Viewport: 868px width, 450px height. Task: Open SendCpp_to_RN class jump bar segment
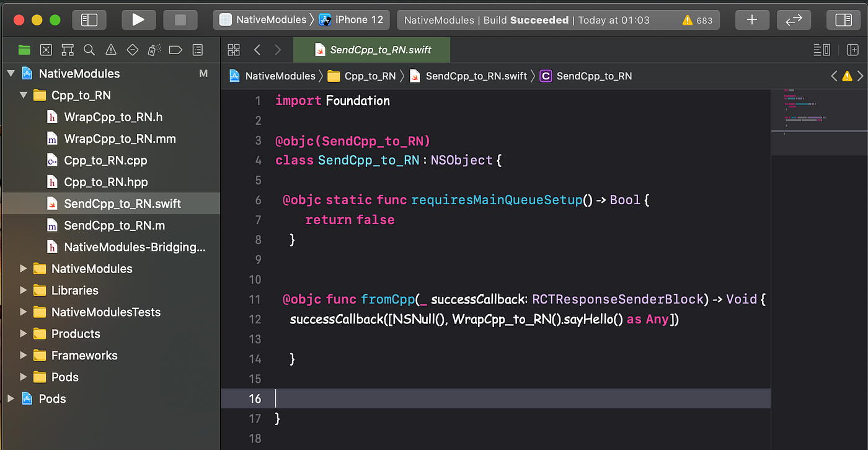click(586, 76)
